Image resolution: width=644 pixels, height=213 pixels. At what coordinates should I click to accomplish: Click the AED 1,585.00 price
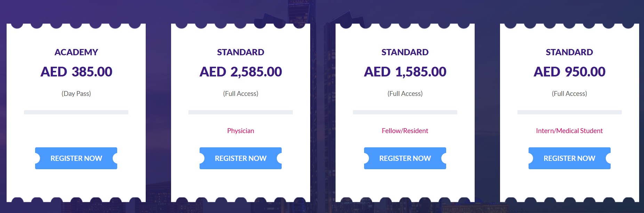coord(405,72)
